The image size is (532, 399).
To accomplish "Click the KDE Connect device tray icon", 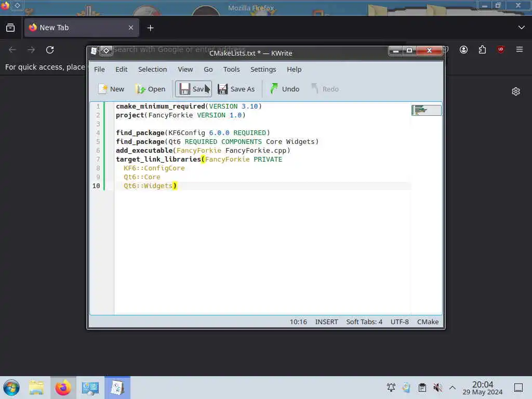I will pyautogui.click(x=406, y=387).
